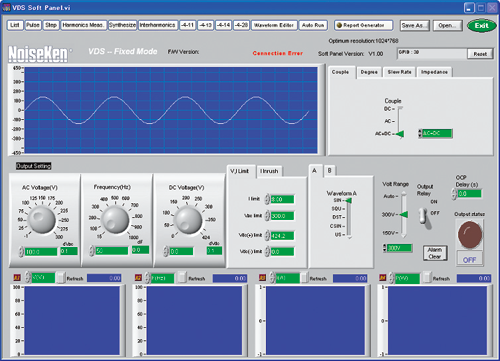Click the VDS Soft Panel title bar icon
Image resolution: width=500 pixels, height=361 pixels.
pos(6,7)
